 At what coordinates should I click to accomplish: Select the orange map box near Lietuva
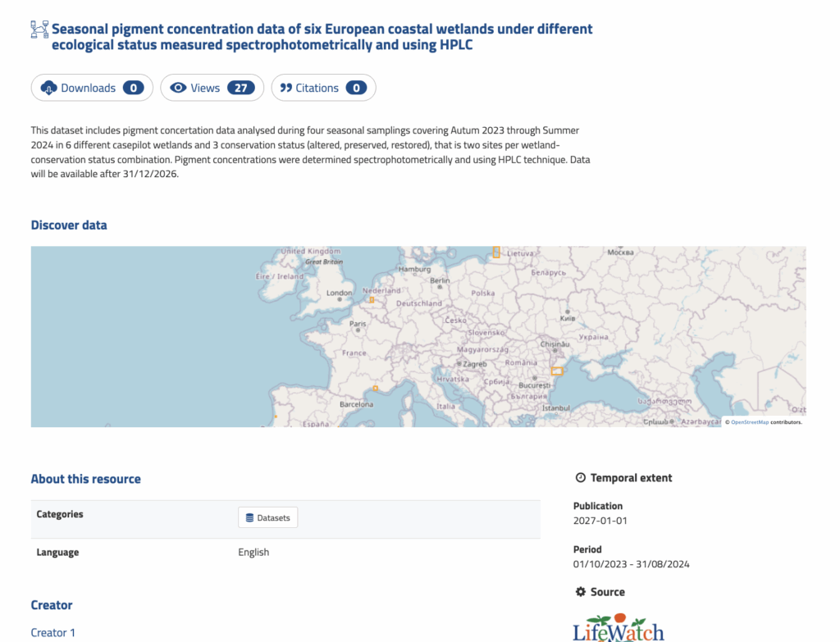[x=495, y=252]
